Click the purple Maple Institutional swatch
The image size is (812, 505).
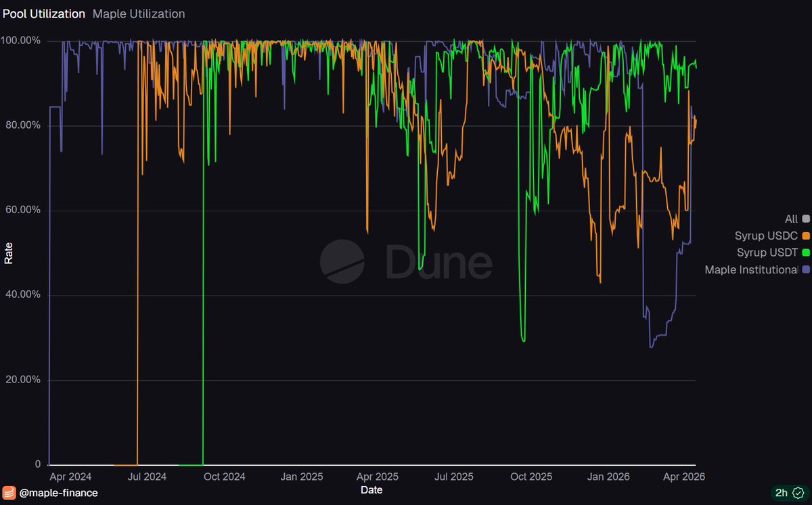(x=805, y=269)
